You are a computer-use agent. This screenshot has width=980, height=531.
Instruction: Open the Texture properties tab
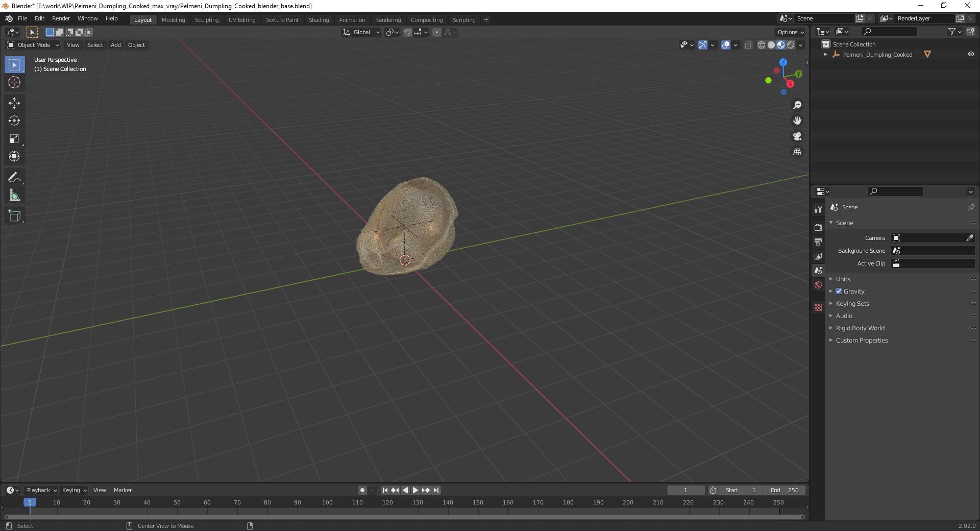[x=818, y=307]
